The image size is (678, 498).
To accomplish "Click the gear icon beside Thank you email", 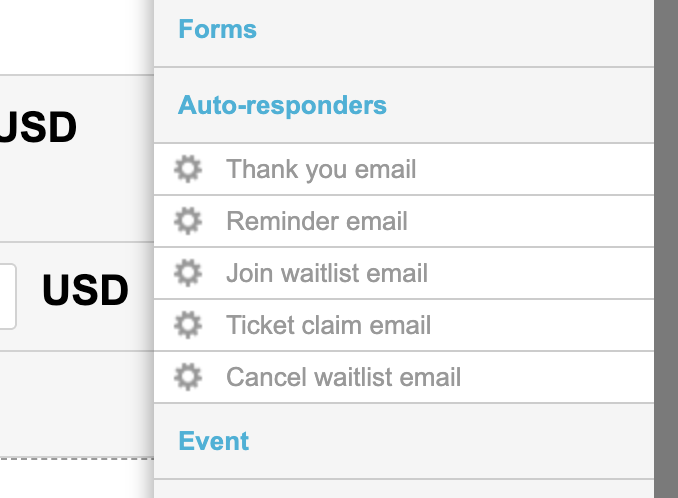I will tap(187, 169).
